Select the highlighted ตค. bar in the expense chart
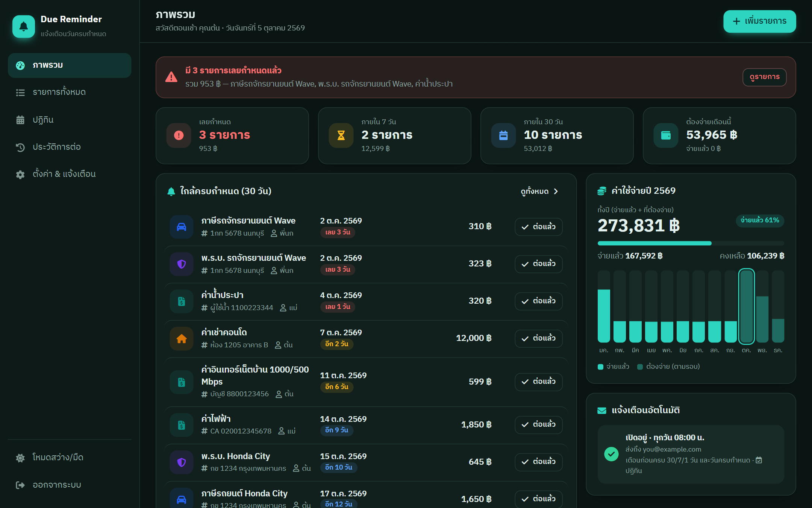This screenshot has height=508, width=812. [746, 306]
